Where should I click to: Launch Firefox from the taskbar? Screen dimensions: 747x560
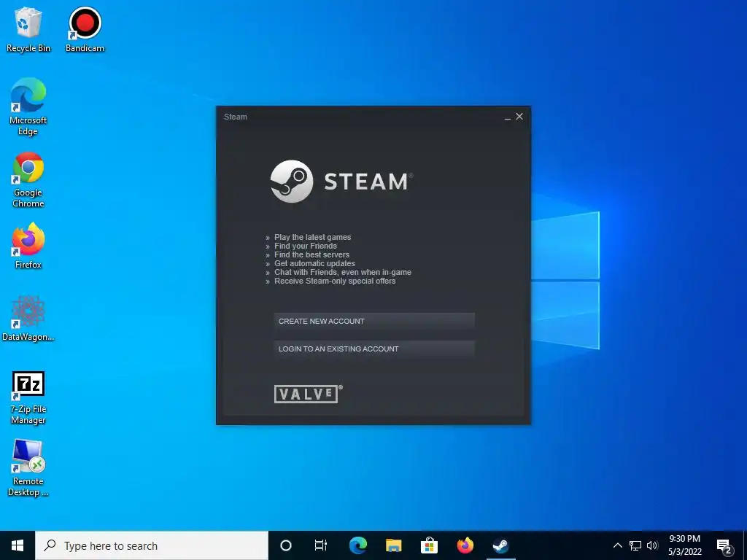click(x=465, y=545)
